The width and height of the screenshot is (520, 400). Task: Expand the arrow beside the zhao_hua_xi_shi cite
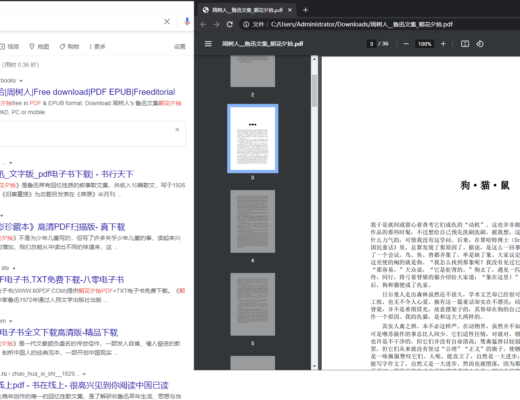pos(84,374)
